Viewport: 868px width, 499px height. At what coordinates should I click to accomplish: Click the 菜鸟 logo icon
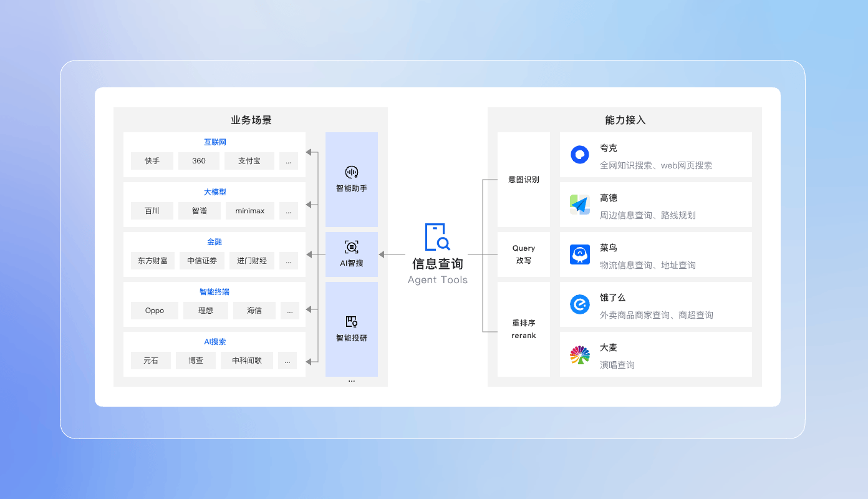580,254
